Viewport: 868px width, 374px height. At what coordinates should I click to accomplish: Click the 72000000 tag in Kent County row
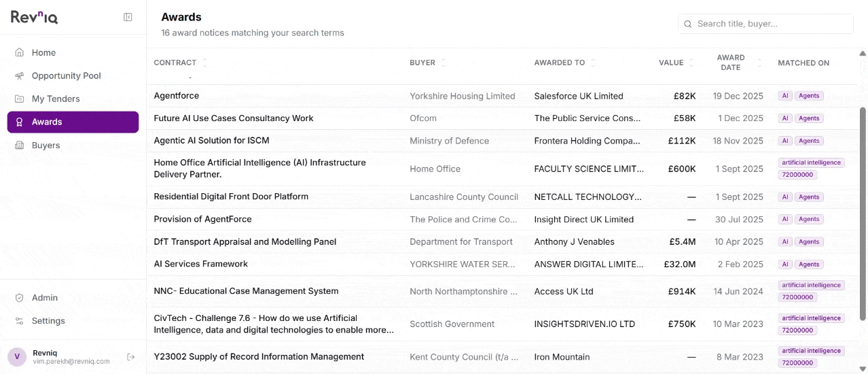pos(798,363)
